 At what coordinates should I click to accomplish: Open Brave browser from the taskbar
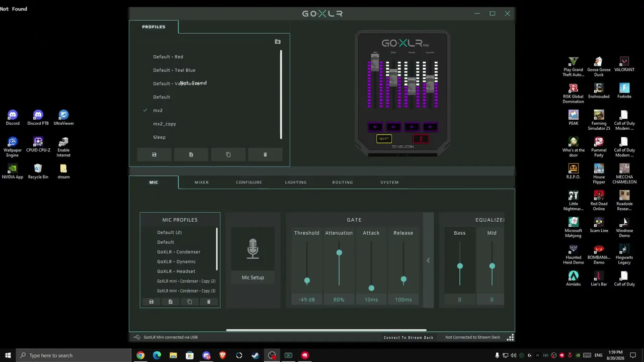[x=222, y=355]
